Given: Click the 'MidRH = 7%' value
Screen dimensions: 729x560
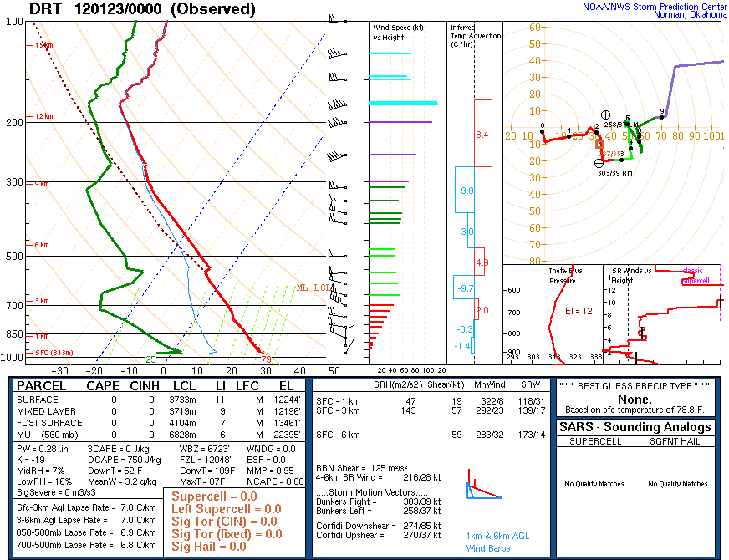Looking at the screenshot, I should [40, 471].
